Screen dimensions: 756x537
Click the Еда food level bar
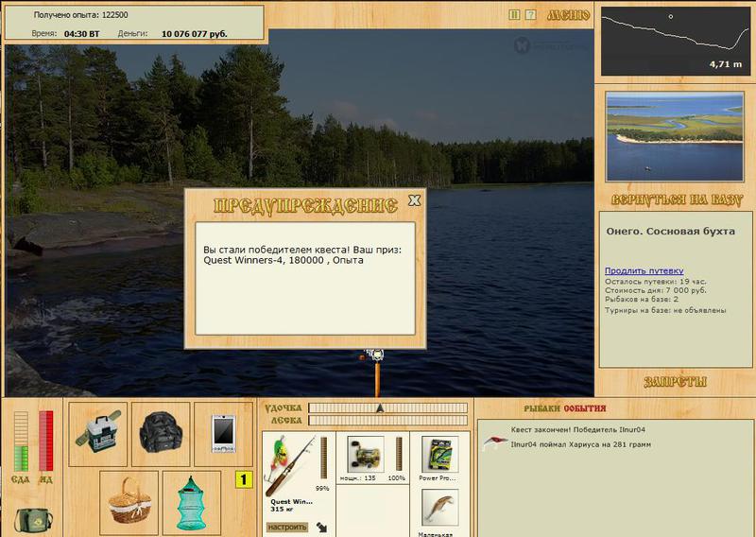(x=21, y=441)
